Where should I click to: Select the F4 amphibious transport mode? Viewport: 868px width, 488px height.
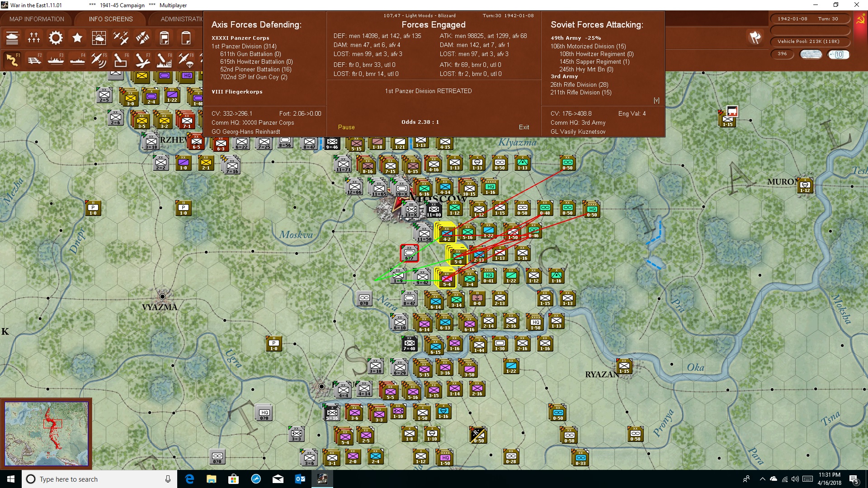point(77,60)
